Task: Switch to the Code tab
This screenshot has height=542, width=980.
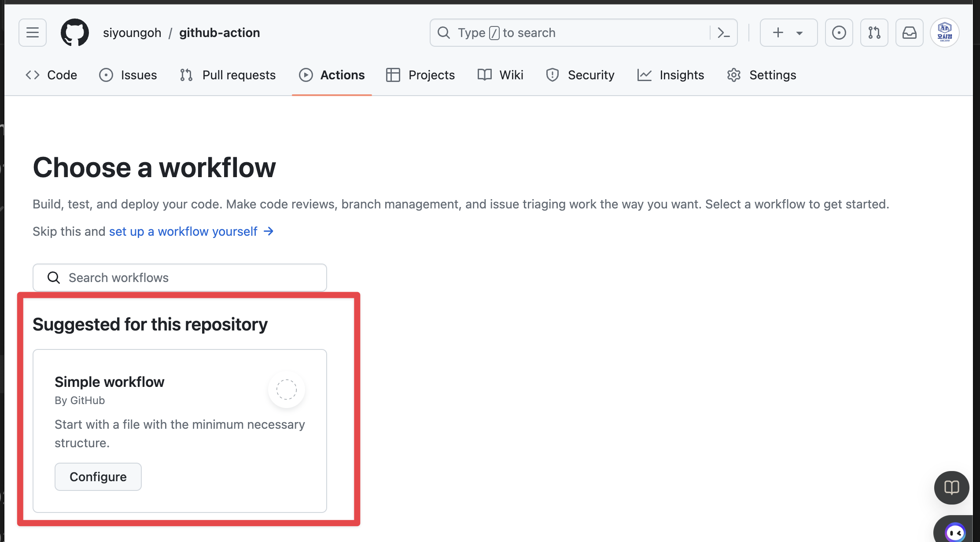Action: (52, 75)
